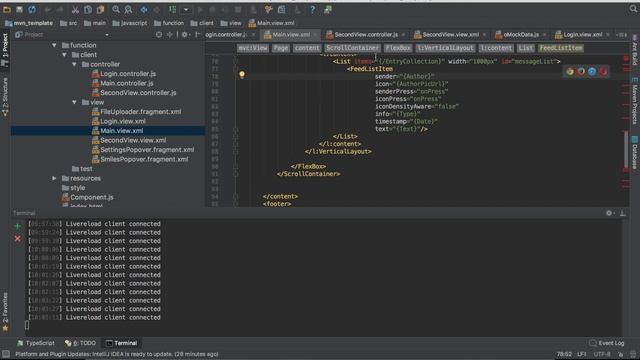This screenshot has width=640, height=360.
Task: Open the Event Log
Action: (x=607, y=343)
